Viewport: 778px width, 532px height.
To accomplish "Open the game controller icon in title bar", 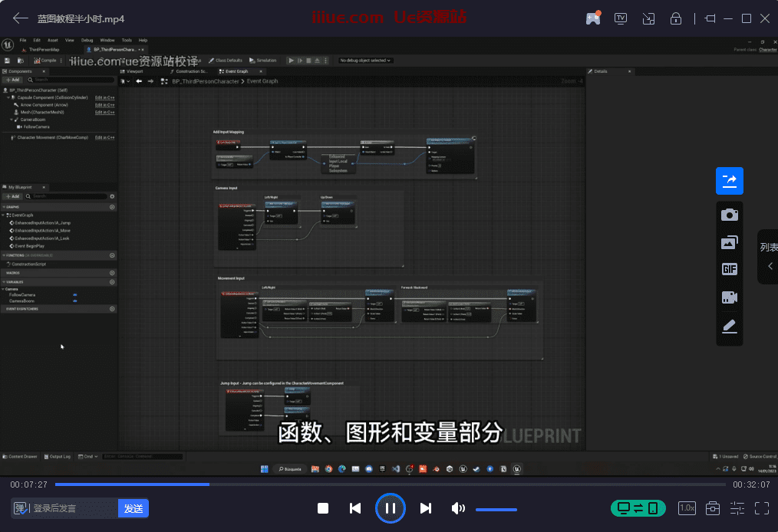I will 593,18.
